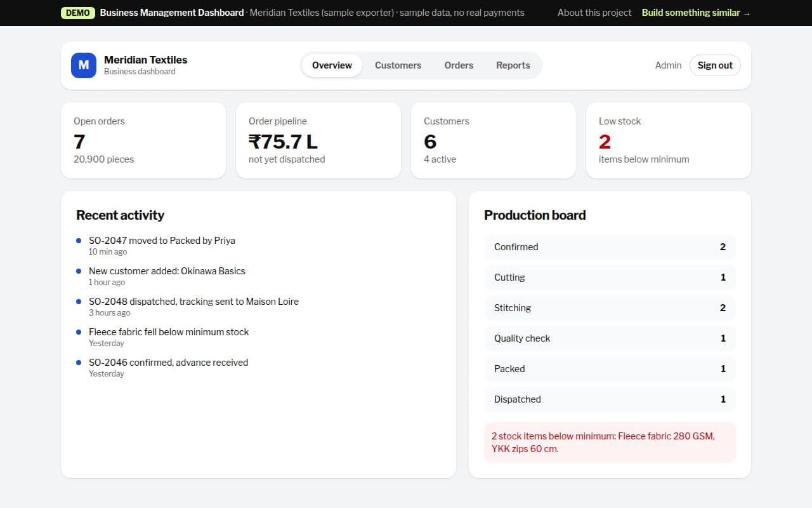Viewport: 812px width, 508px height.
Task: Open activity SO-2048 dispatched to Maison Loire
Action: pyautogui.click(x=193, y=302)
